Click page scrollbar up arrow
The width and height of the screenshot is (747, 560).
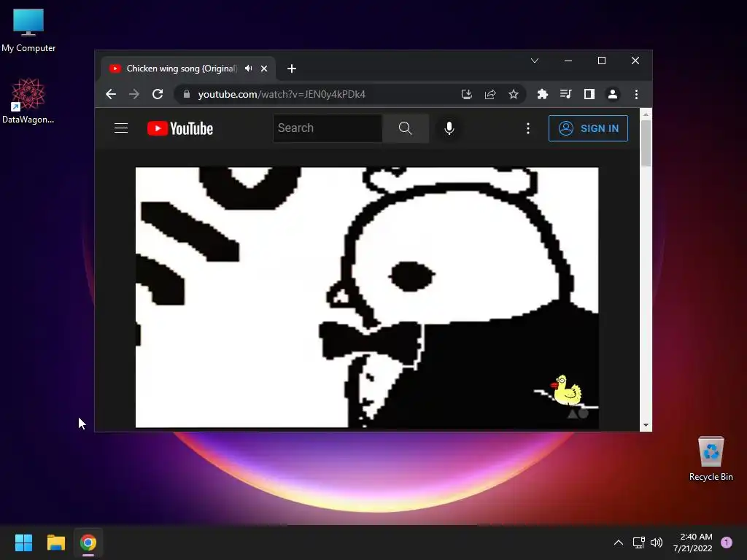tap(646, 114)
